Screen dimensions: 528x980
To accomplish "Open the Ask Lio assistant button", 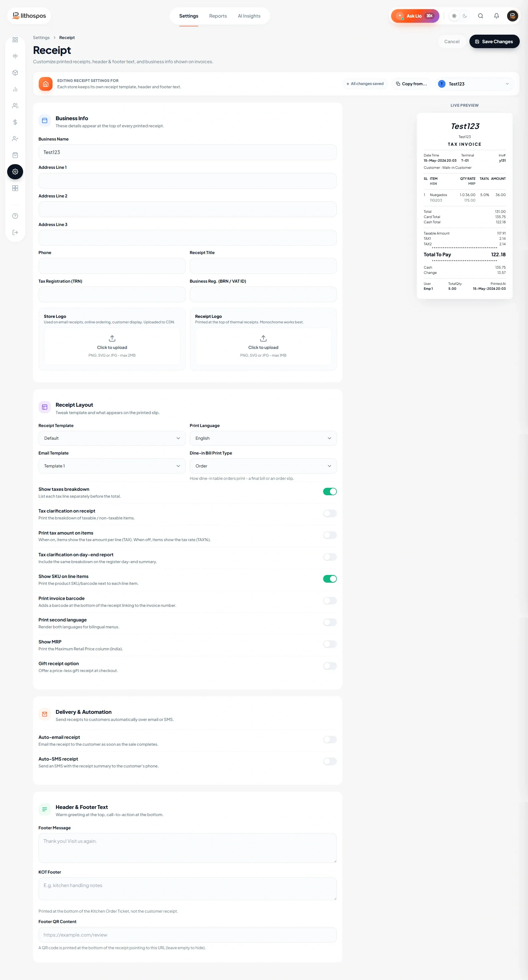I will pos(415,16).
